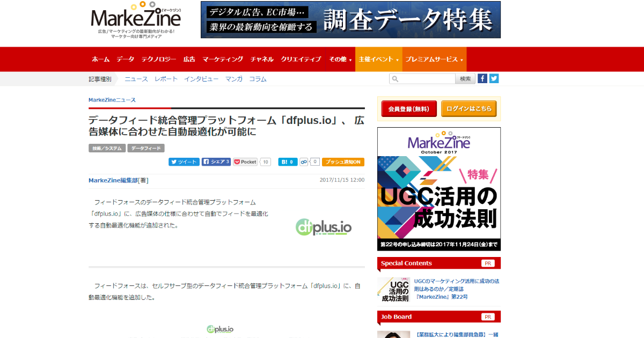Click the Job Board section header

[439, 317]
